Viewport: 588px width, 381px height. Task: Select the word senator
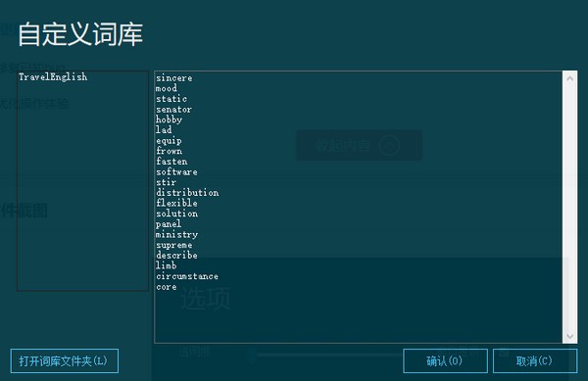point(173,110)
